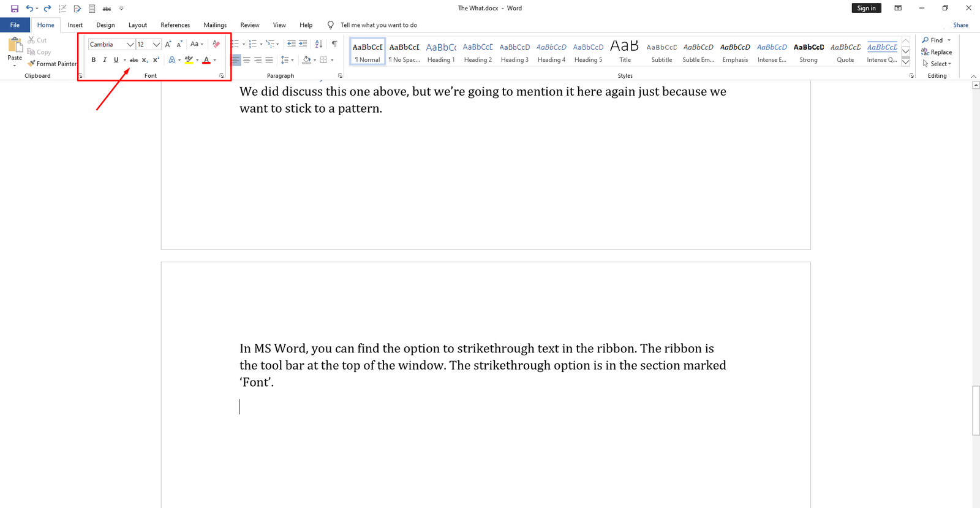980x508 pixels.
Task: Apply paragraph shading with paint bucket
Action: [306, 60]
